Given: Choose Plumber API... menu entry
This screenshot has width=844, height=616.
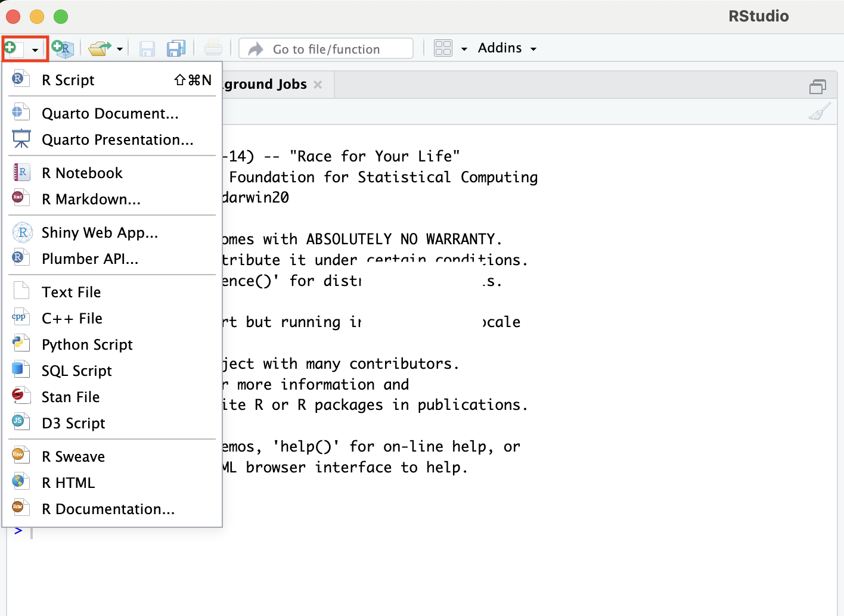Looking at the screenshot, I should point(112,259).
